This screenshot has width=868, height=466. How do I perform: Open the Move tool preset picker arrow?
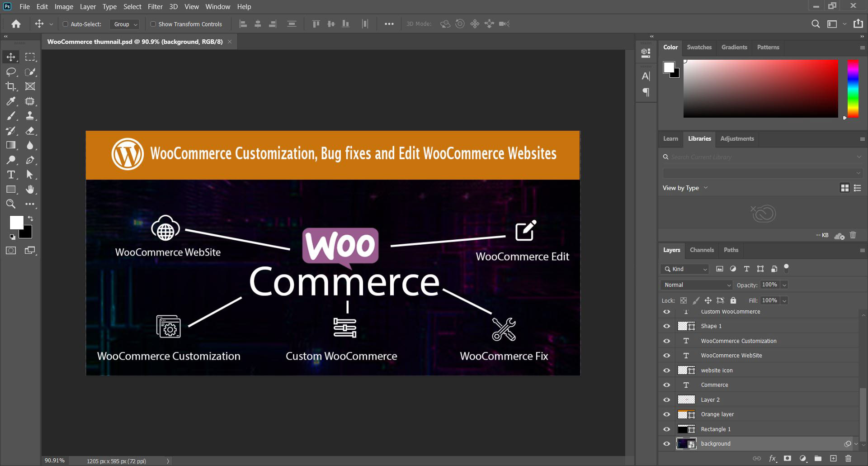[x=51, y=24]
